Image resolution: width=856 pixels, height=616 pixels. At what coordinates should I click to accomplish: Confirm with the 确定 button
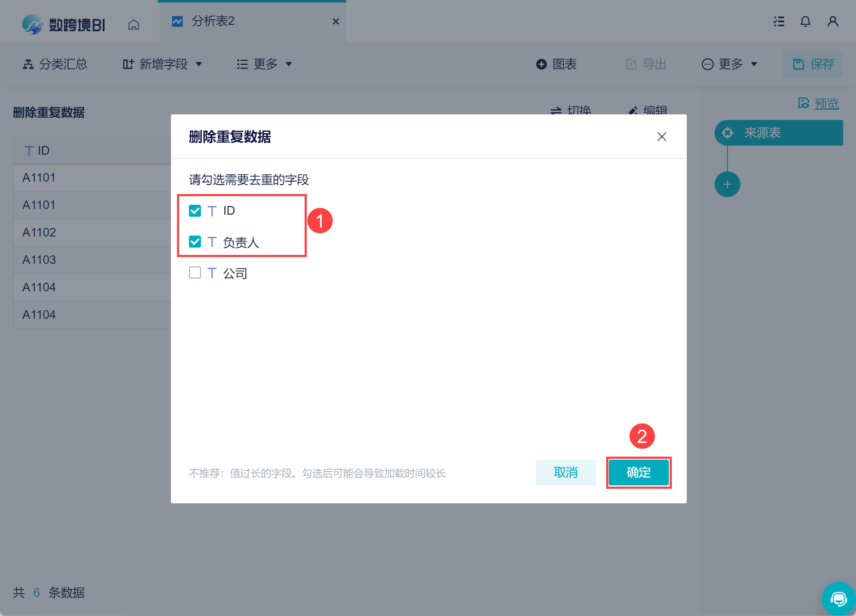[639, 472]
